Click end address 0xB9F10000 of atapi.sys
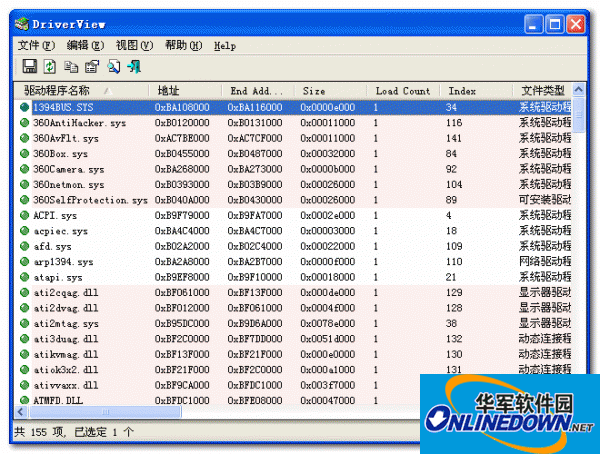The height and width of the screenshot is (454, 600). (x=254, y=277)
